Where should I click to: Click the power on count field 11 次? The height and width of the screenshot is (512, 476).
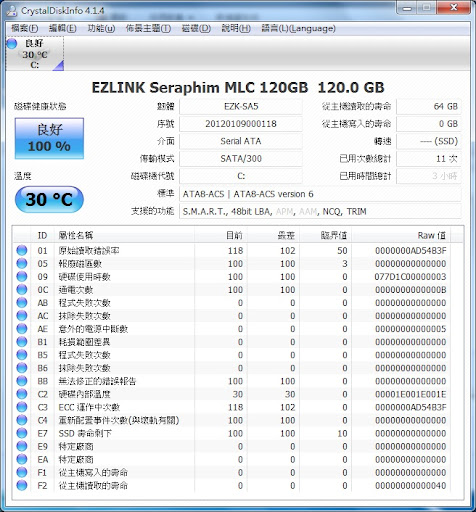(x=429, y=159)
